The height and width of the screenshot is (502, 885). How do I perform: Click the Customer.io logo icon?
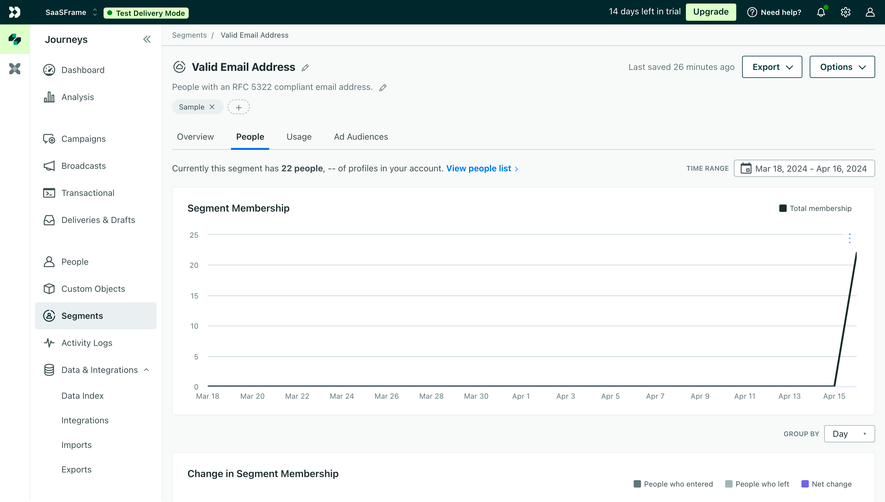(x=15, y=12)
